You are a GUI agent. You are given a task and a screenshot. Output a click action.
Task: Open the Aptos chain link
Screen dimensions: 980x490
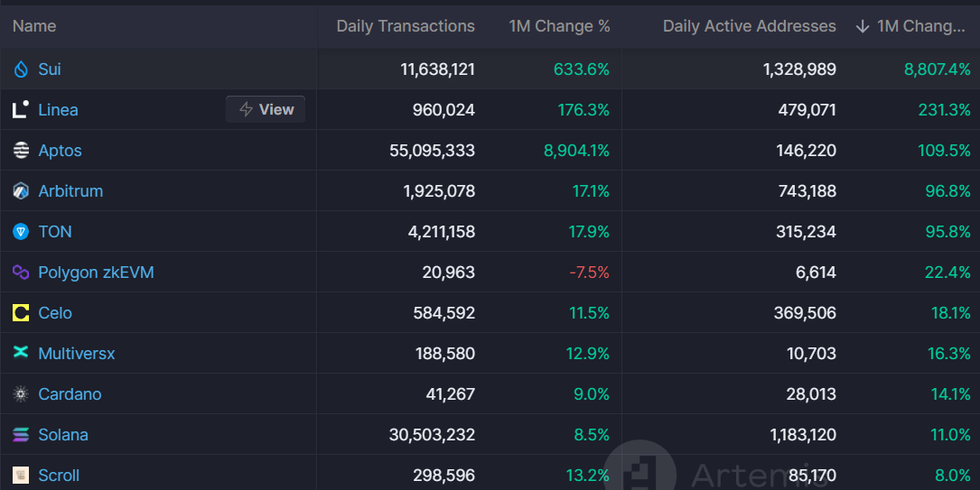tap(60, 151)
